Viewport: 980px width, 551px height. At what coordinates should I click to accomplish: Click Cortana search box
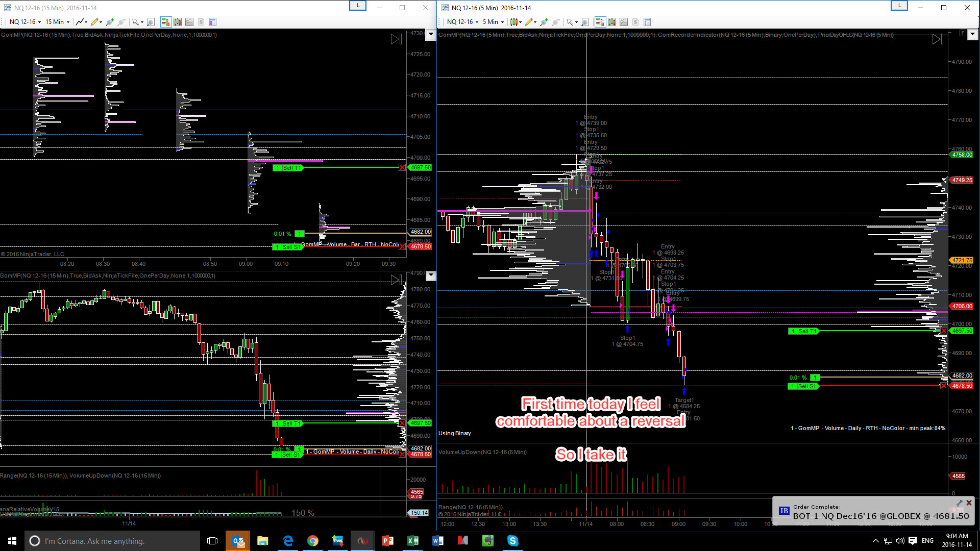point(112,541)
